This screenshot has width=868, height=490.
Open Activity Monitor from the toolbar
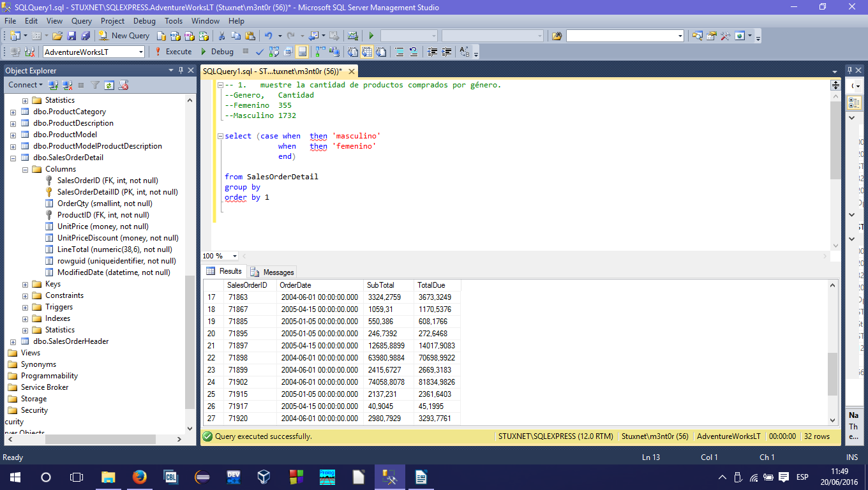point(352,36)
